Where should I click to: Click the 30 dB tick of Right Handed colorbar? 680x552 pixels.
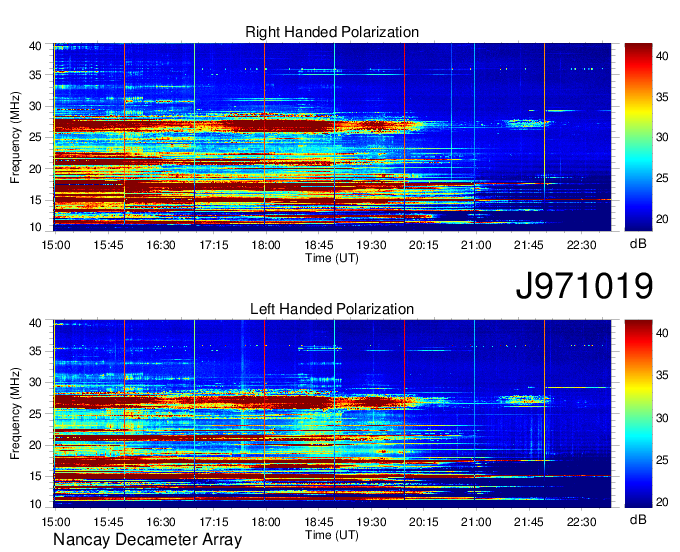tap(662, 137)
